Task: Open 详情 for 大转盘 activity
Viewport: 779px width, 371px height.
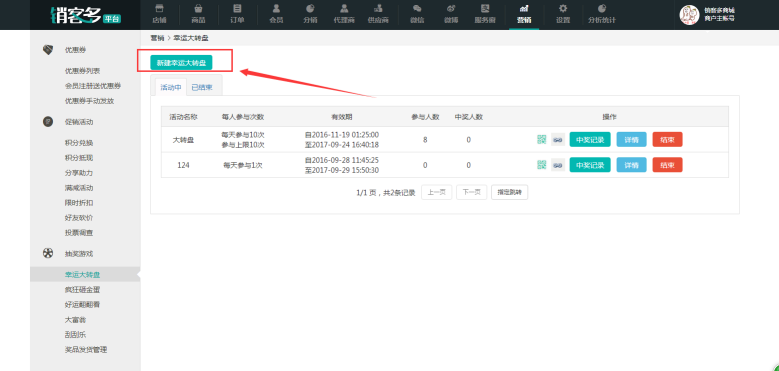Action: pyautogui.click(x=631, y=140)
